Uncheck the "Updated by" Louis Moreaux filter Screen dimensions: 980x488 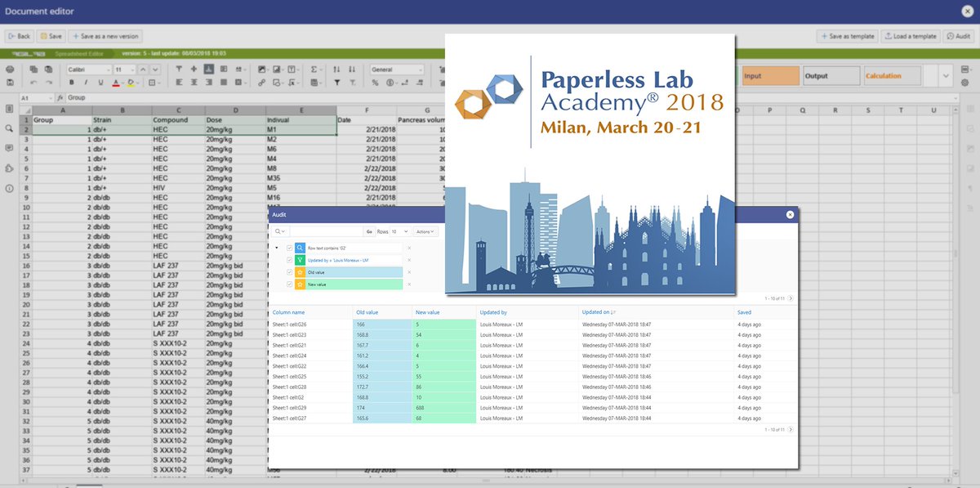click(x=289, y=260)
